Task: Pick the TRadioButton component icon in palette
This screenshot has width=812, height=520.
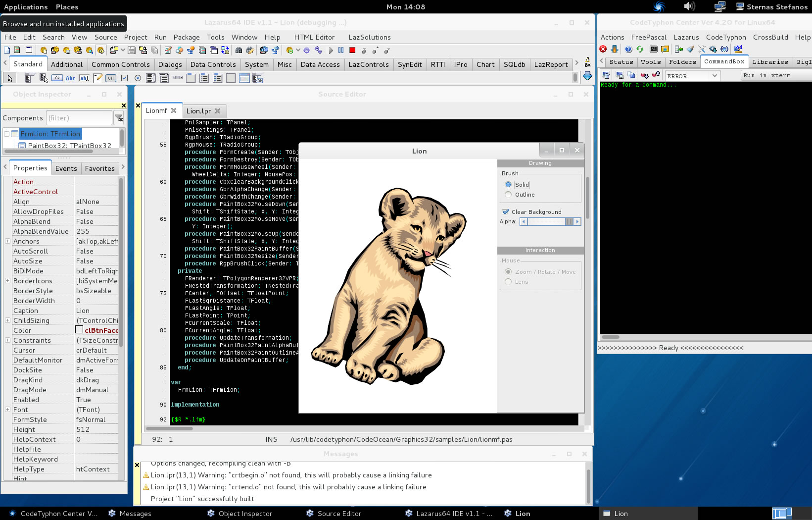Action: pyautogui.click(x=138, y=78)
